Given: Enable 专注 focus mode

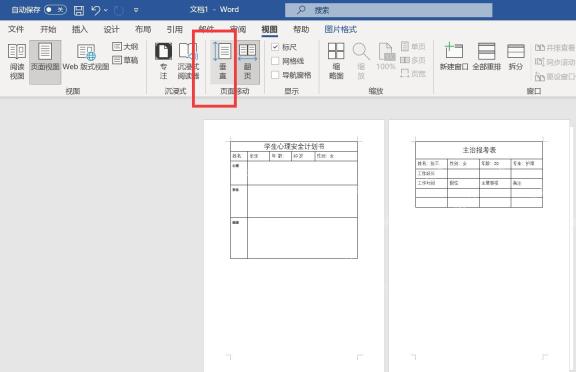Looking at the screenshot, I should [163, 61].
